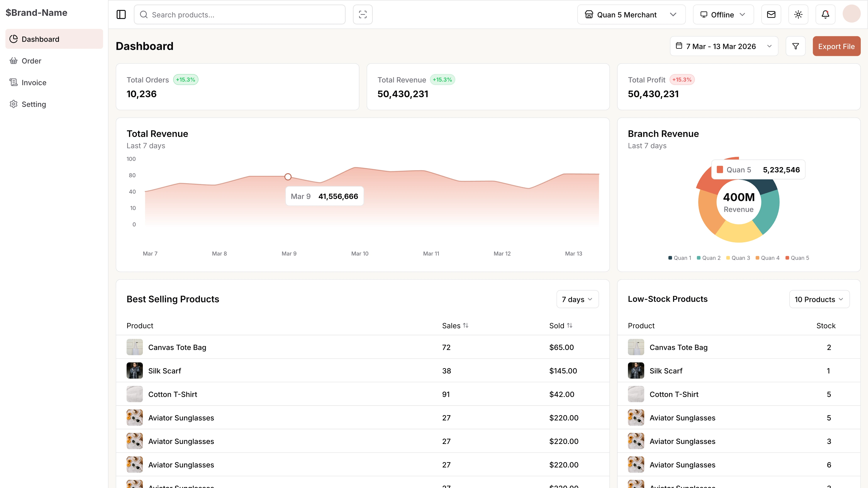Toggle merchant status from Offline
Image resolution: width=868 pixels, height=488 pixels.
723,14
